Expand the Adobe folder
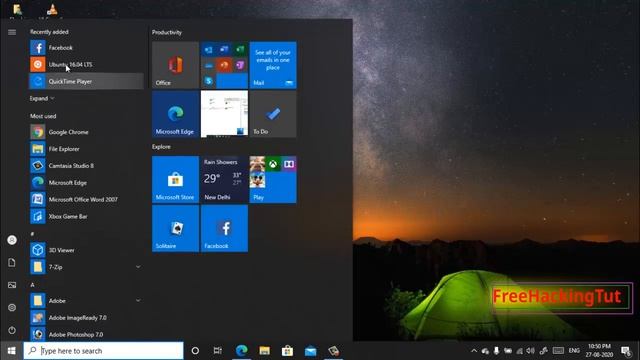 point(86,300)
